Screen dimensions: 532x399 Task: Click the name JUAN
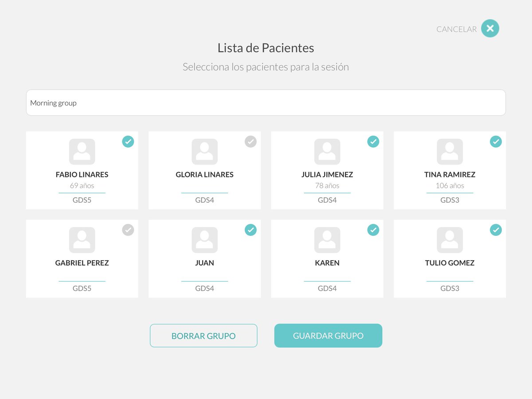coord(204,263)
